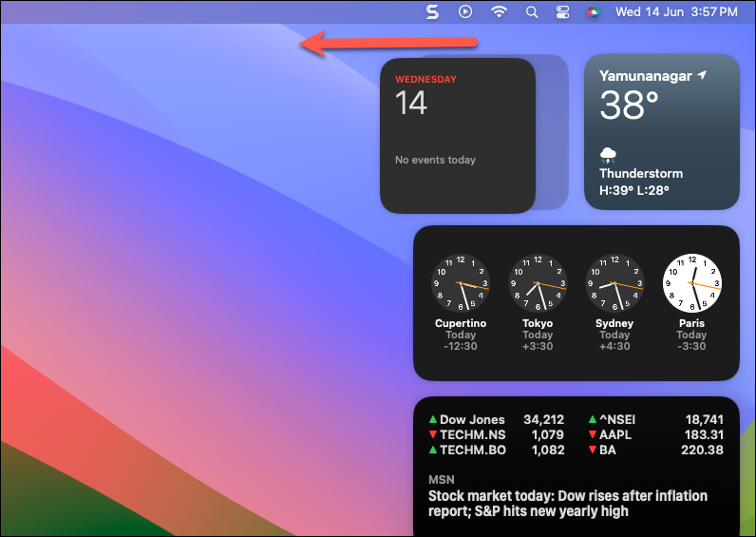
Task: Click the 1,079 TECHM.NS price
Action: point(548,434)
